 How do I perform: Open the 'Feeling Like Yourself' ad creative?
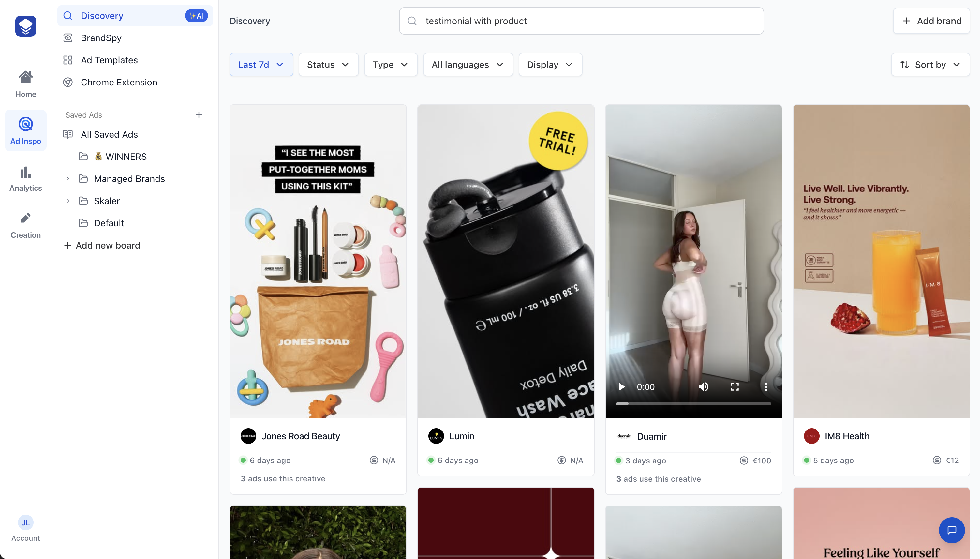coord(882,523)
